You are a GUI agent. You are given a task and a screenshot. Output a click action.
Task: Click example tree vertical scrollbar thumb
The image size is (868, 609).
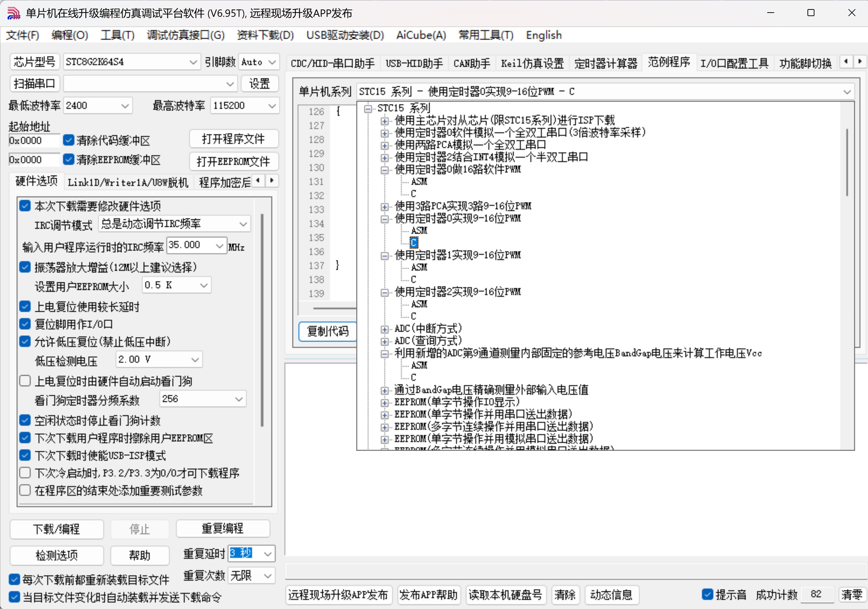[x=847, y=162]
